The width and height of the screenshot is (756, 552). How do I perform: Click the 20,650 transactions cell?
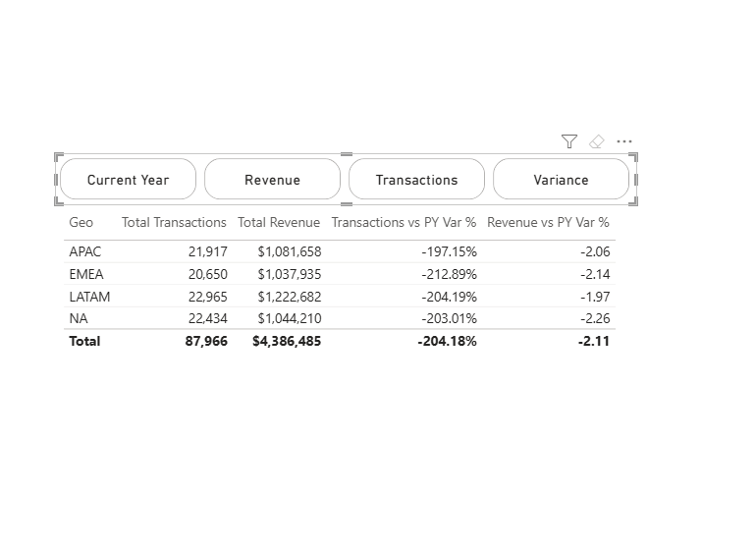[x=208, y=274]
